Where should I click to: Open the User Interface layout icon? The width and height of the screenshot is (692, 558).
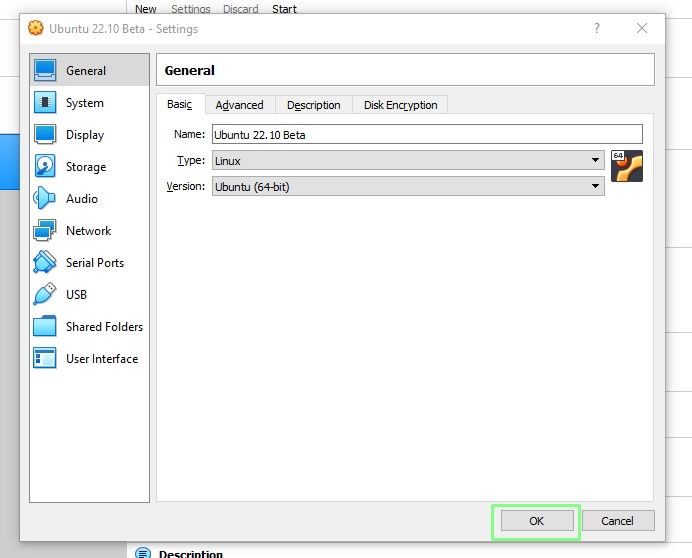45,358
